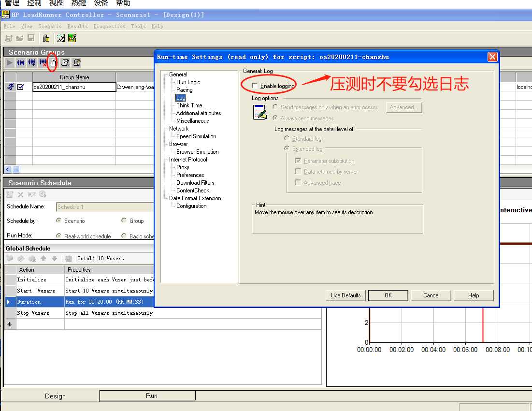Open Speed Simulation settings in tree
The height and width of the screenshot is (411, 532).
pos(197,136)
